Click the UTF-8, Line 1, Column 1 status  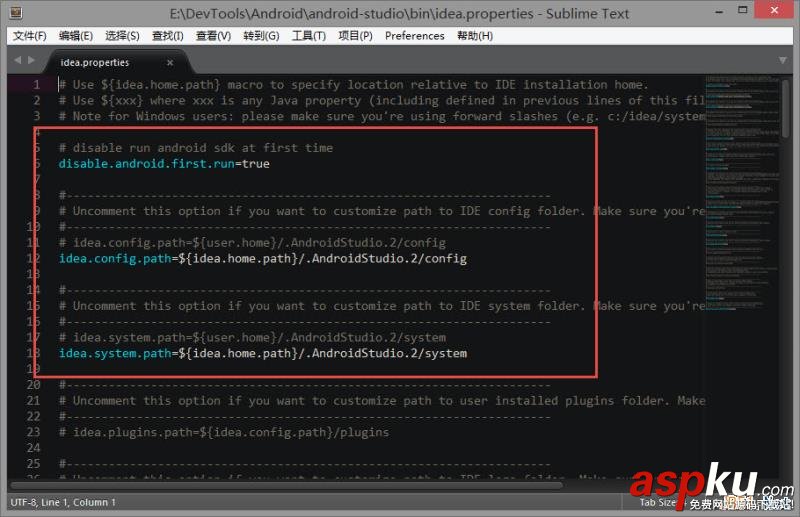coord(63,502)
